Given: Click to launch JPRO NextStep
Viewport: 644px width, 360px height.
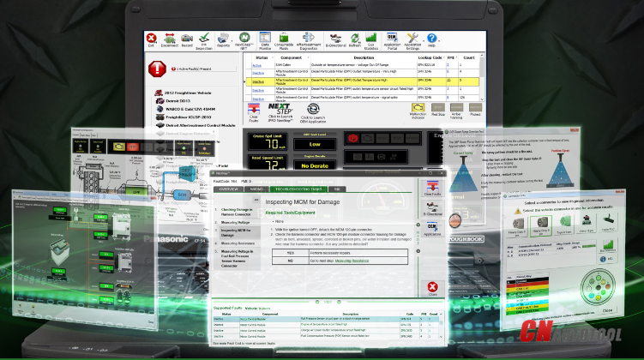Looking at the screenshot, I should coord(280,113).
